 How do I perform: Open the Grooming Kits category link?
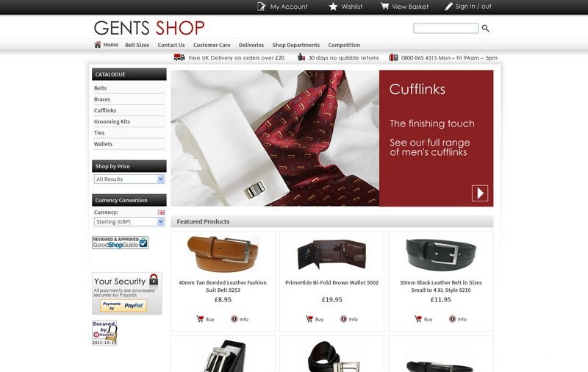[x=112, y=121]
